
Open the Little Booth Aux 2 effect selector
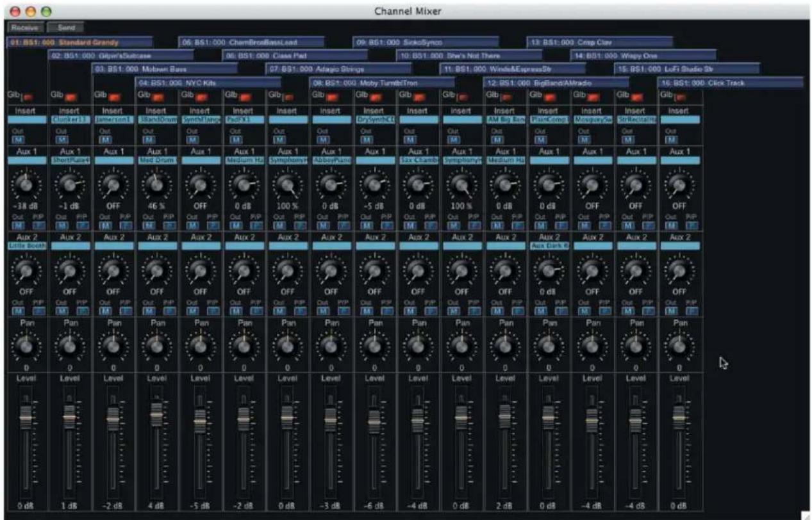tap(27, 246)
